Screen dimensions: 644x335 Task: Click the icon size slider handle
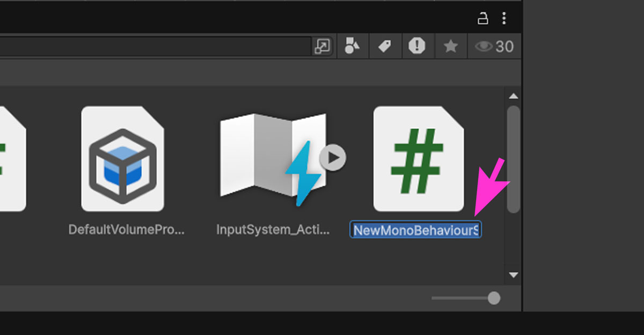tap(494, 298)
